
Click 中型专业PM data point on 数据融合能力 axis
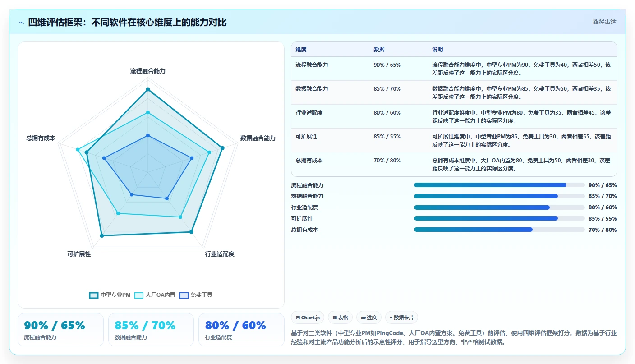click(x=222, y=147)
